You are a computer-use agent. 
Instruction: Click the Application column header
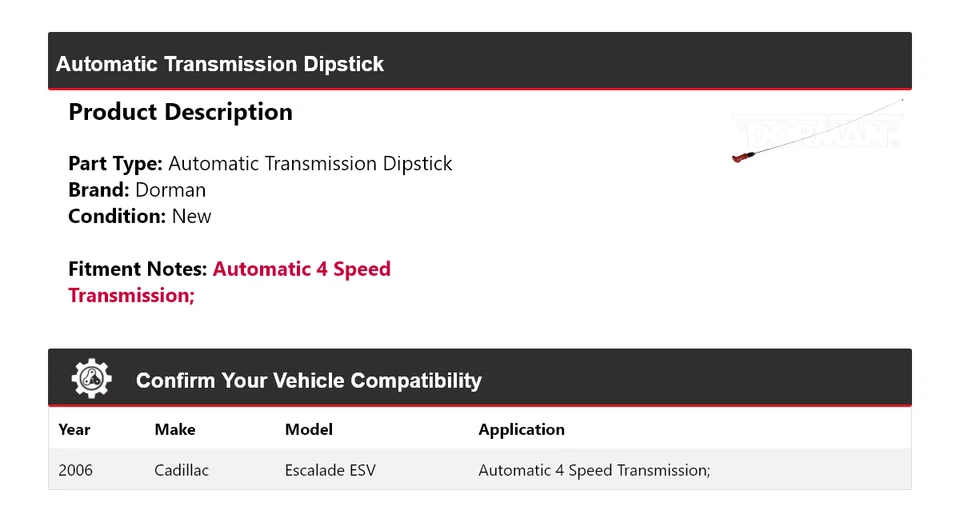(x=522, y=430)
